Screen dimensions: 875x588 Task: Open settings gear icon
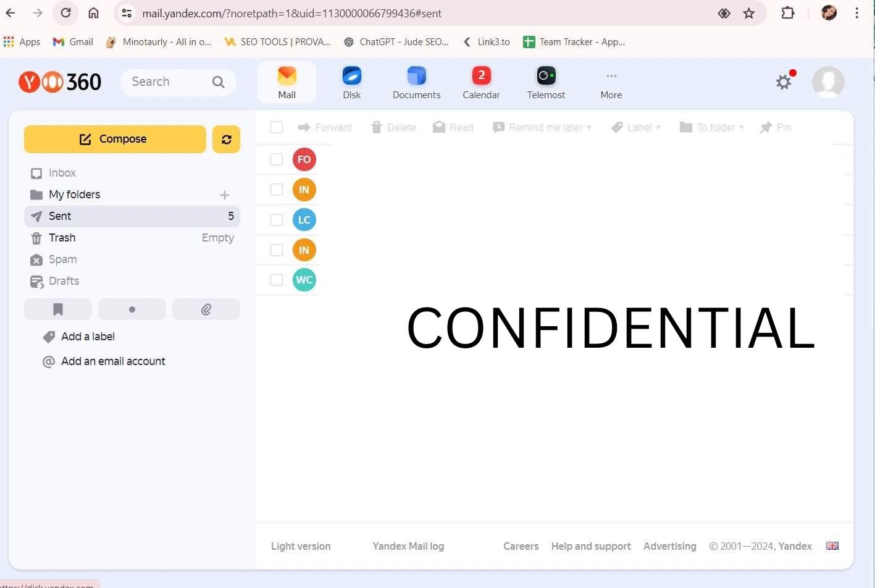tap(784, 82)
